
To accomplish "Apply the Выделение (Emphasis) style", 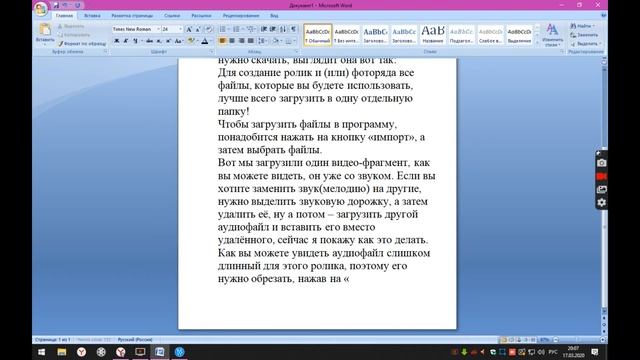I will [x=519, y=35].
